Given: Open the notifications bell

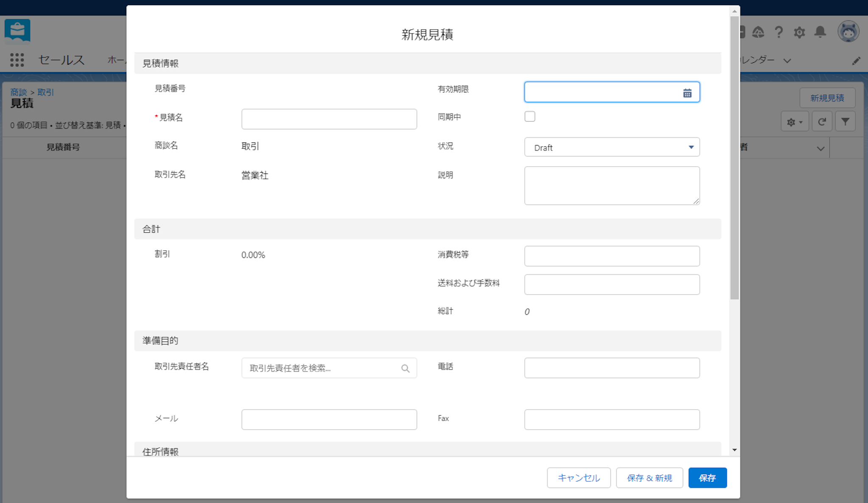Looking at the screenshot, I should 820,32.
